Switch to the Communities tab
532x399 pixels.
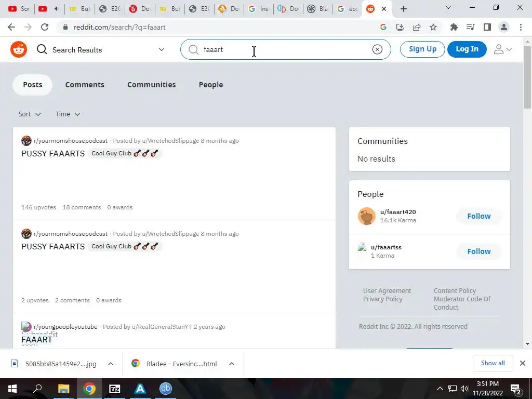click(151, 85)
